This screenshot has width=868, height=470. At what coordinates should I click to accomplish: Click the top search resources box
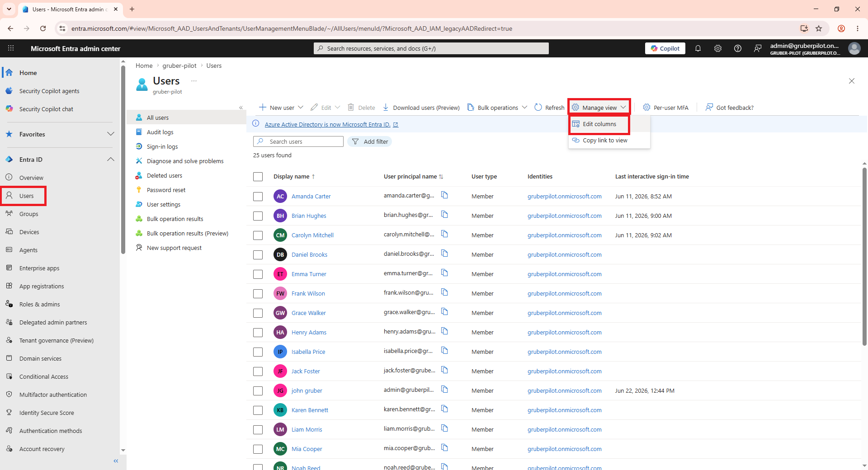[431, 48]
